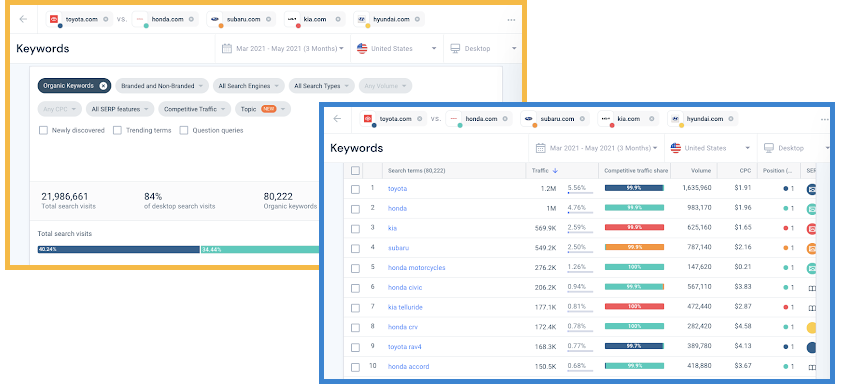The image size is (841, 386).
Task: Click calendar icon in yellow window
Action: (226, 48)
